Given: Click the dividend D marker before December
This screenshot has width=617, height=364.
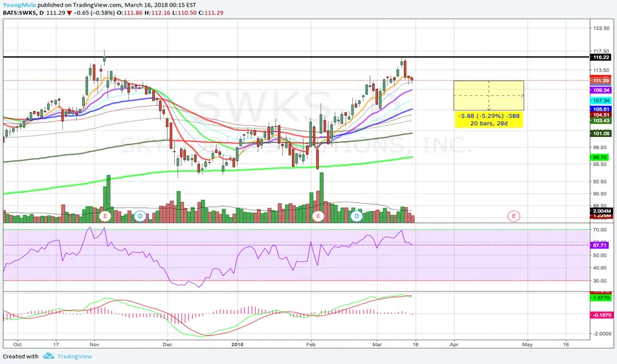Looking at the screenshot, I should tap(140, 216).
